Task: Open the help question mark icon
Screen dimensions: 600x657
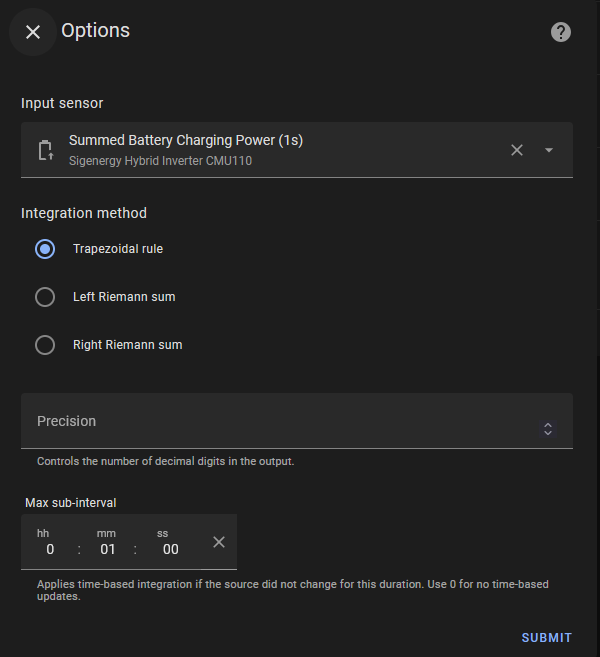Action: point(561,32)
